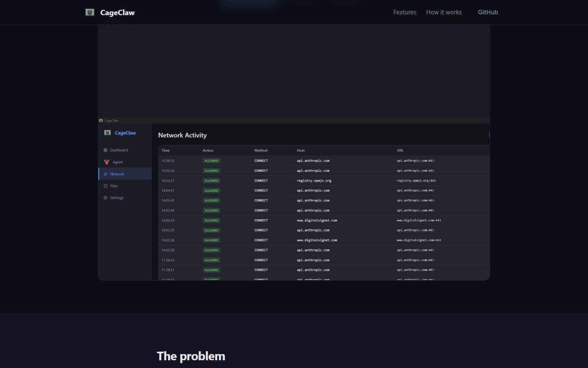Click the Dashboard icon in app sidebar

point(105,150)
